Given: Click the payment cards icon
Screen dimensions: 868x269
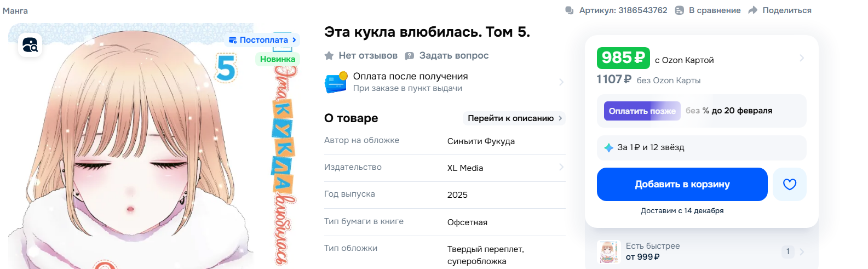Looking at the screenshot, I should click(336, 82).
